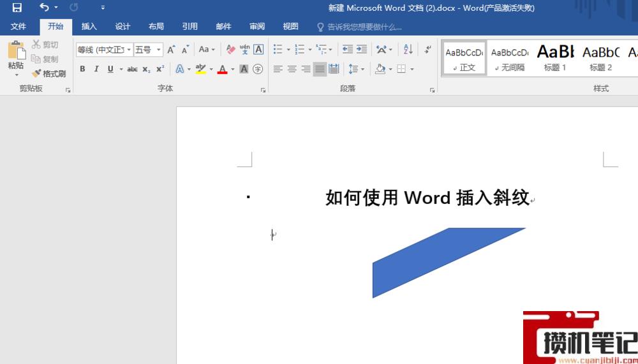638x364 pixels.
Task: Click the distributed alignment icon
Action: 334,69
